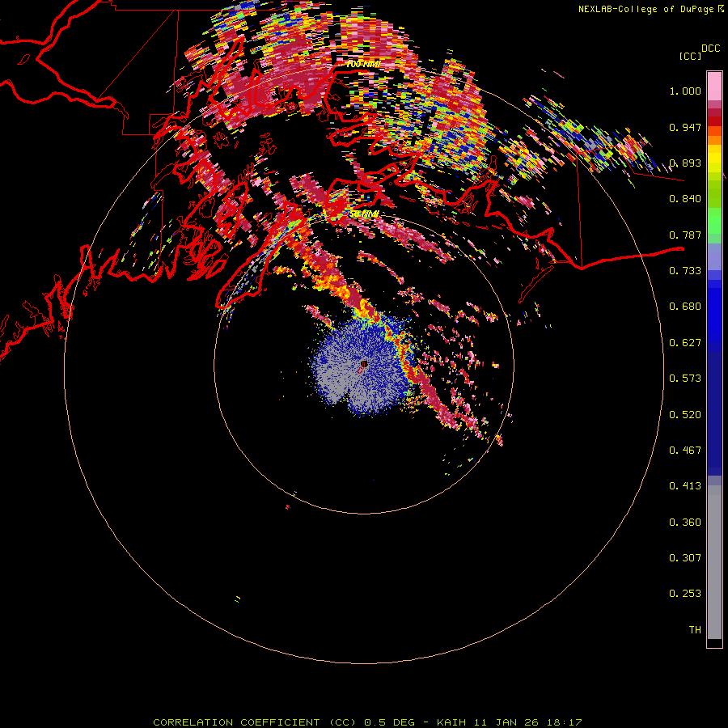The height and width of the screenshot is (728, 728).
Task: Click the 0.680 scale value
Action: 685,307
